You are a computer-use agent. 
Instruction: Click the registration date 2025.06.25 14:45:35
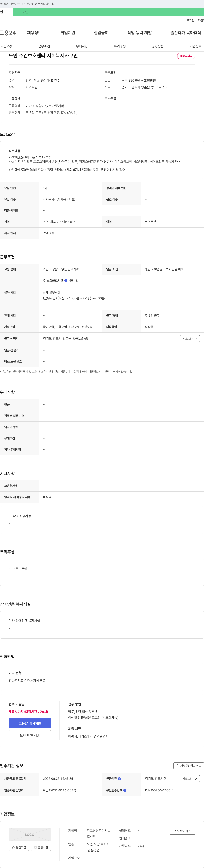58,779
